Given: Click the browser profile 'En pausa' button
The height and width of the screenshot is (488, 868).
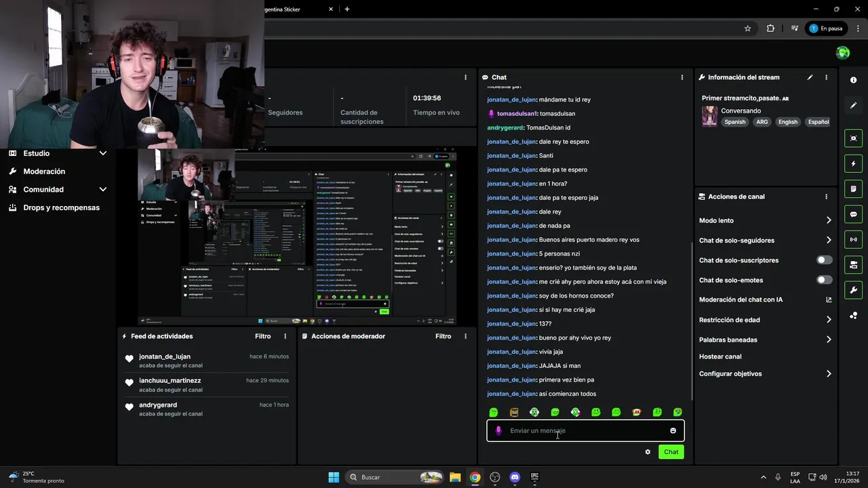Looking at the screenshot, I should coord(826,28).
